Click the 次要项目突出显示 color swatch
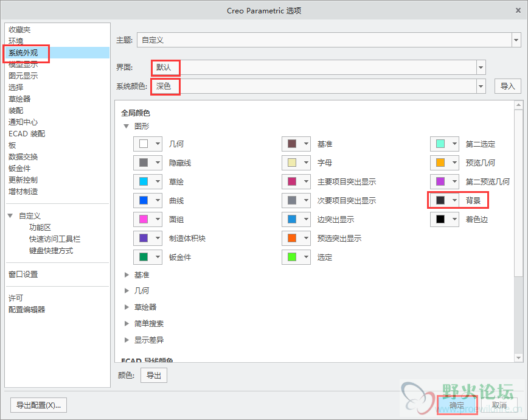The image size is (528, 420). [292, 200]
